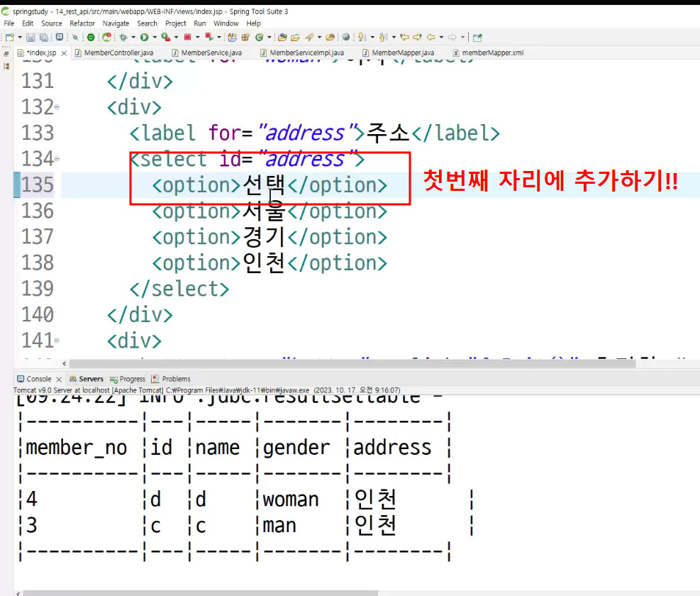Click the New file wizard icon
700x596 pixels.
[10, 38]
